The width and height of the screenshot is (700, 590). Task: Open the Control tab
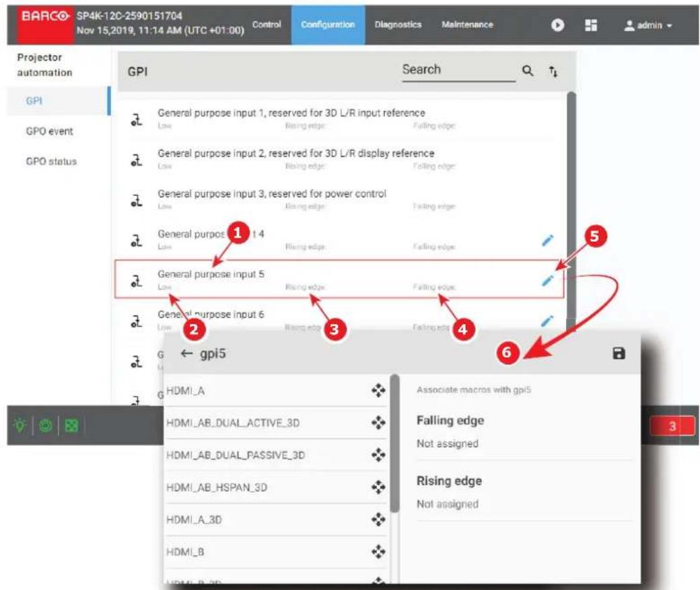click(267, 24)
